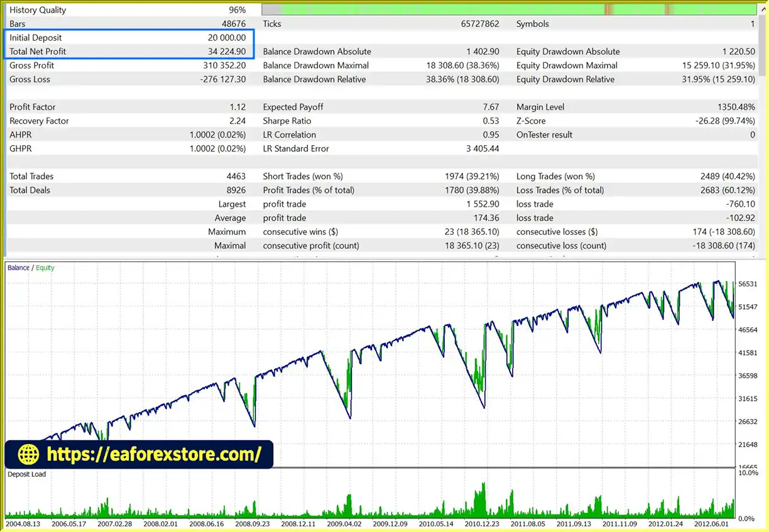The width and height of the screenshot is (769, 532).
Task: Select the Balance Drawdown Relative value
Action: tap(462, 79)
